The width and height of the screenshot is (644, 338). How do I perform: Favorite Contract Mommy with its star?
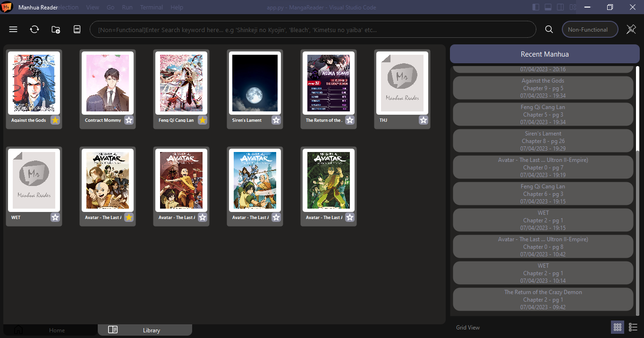pos(129,120)
